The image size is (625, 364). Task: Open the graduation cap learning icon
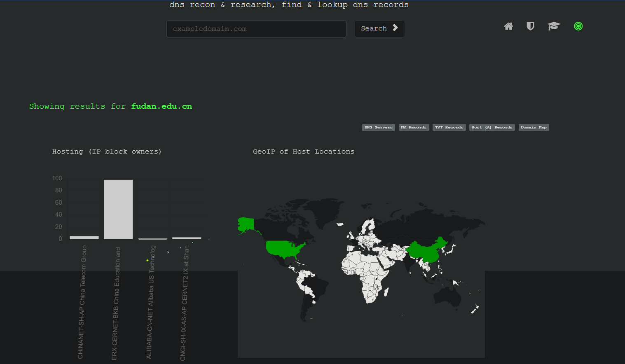pyautogui.click(x=554, y=26)
